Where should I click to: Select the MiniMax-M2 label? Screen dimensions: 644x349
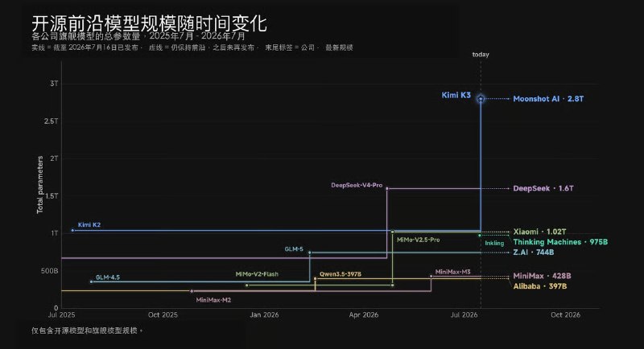(x=213, y=300)
